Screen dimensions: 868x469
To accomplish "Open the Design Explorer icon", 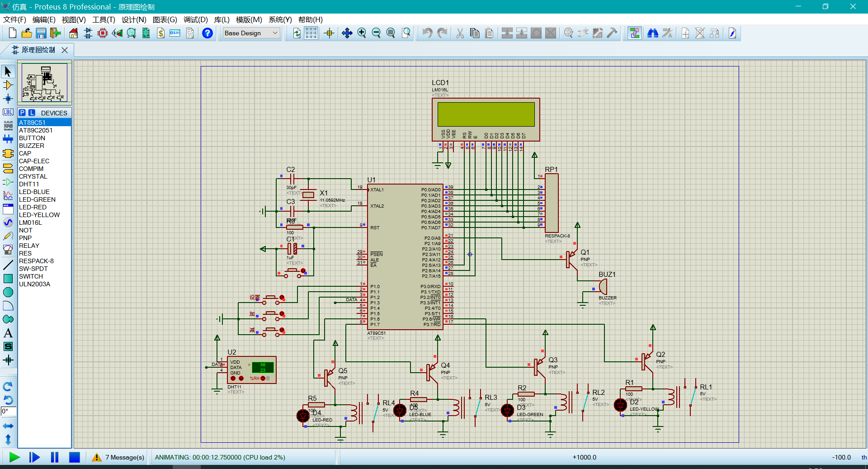I will pos(146,33).
